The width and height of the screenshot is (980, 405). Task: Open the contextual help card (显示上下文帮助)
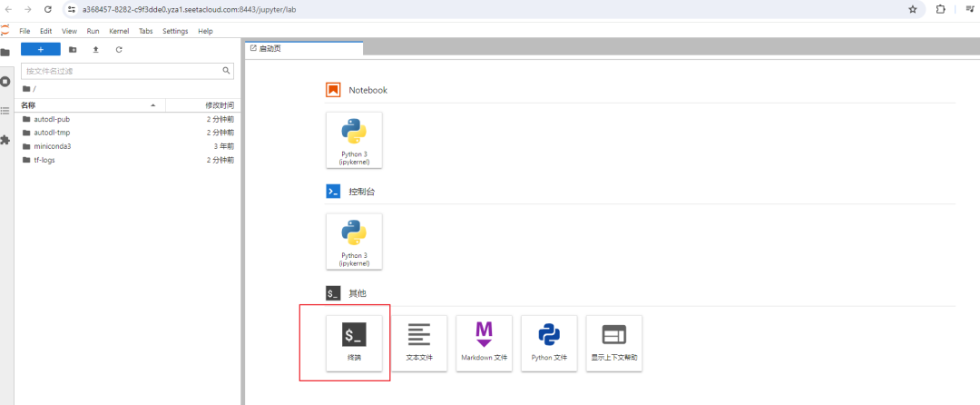pyautogui.click(x=614, y=343)
